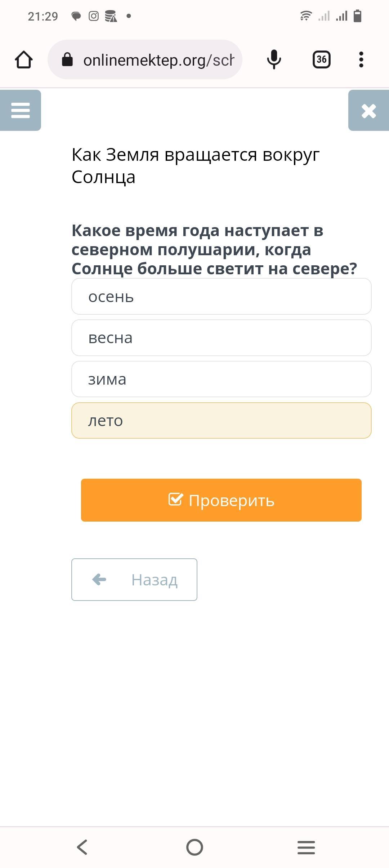Go back with the "Назад" button
Image resolution: width=389 pixels, height=868 pixels.
[x=134, y=580]
